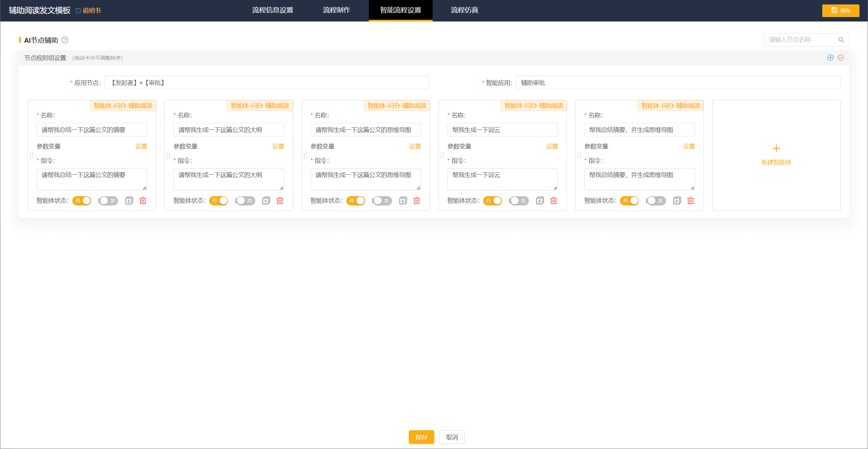The width and height of the screenshot is (868, 449).
Task: Click the 智能体-问办-辅助阅读 tag on 词云 card
Action: tap(534, 106)
